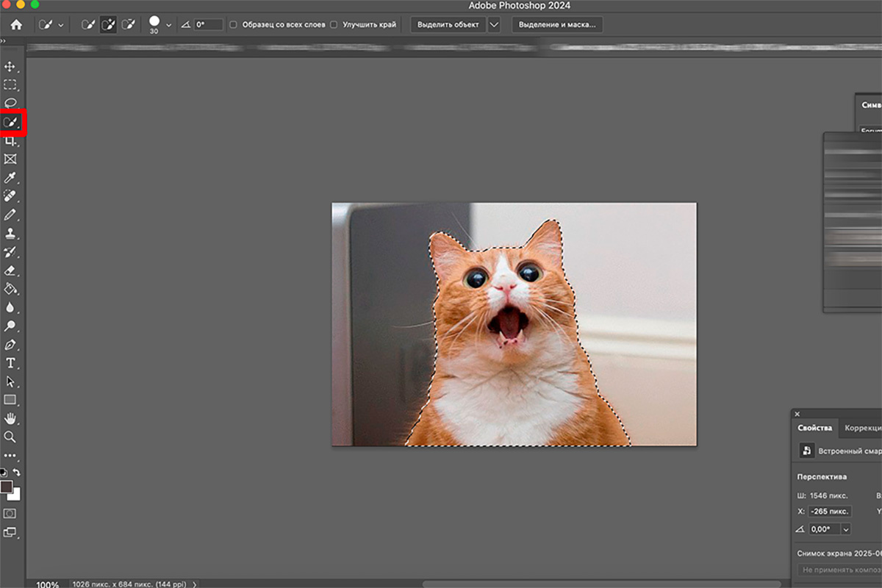Select the Eyedropper tool
882x588 pixels.
[10, 178]
